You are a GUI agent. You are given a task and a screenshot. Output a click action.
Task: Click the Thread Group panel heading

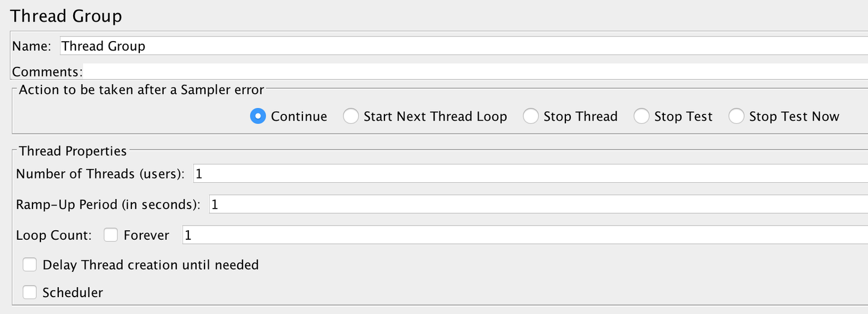click(x=66, y=16)
